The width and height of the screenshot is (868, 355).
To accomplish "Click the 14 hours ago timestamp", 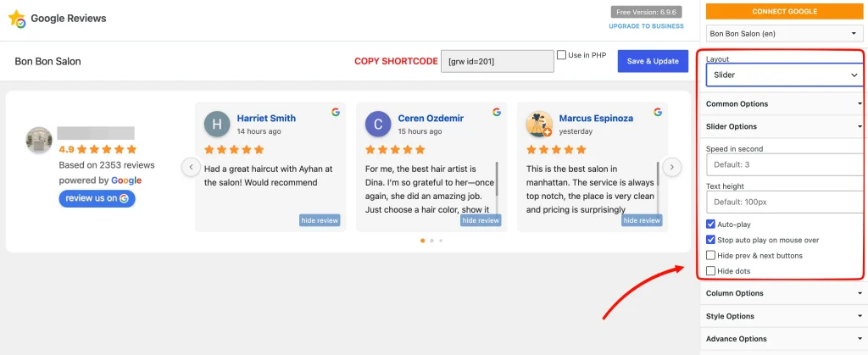I will [x=259, y=131].
